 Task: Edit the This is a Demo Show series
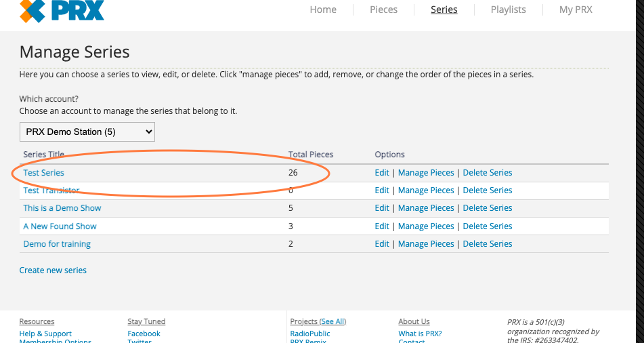(381, 208)
